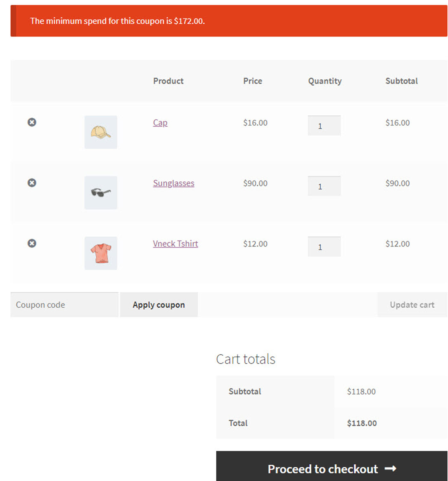The width and height of the screenshot is (448, 481).
Task: Open the Cap product link
Action: pos(160,122)
